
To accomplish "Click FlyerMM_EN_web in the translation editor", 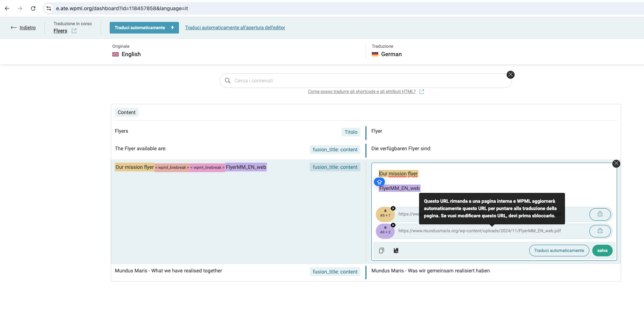I will tap(399, 188).
